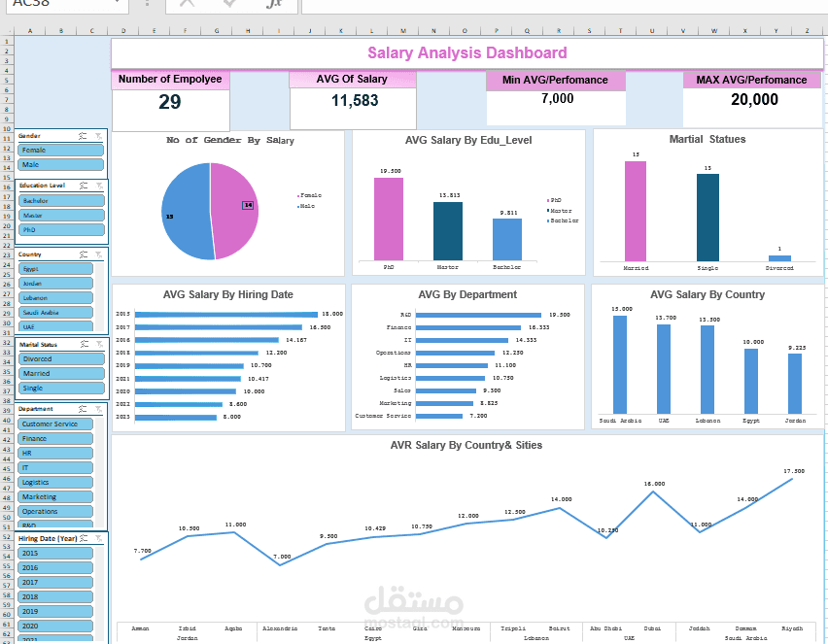
Task: Click the formula bar cancel X icon
Action: (187, 3)
